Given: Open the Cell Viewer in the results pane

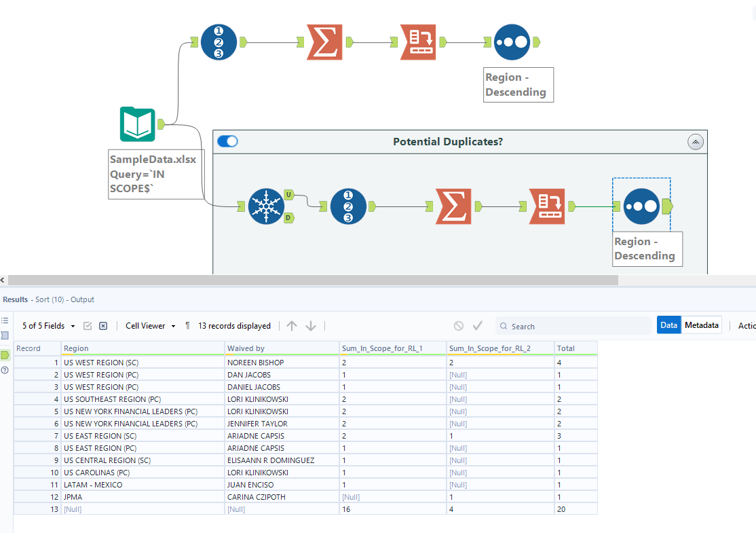Looking at the screenshot, I should point(145,326).
